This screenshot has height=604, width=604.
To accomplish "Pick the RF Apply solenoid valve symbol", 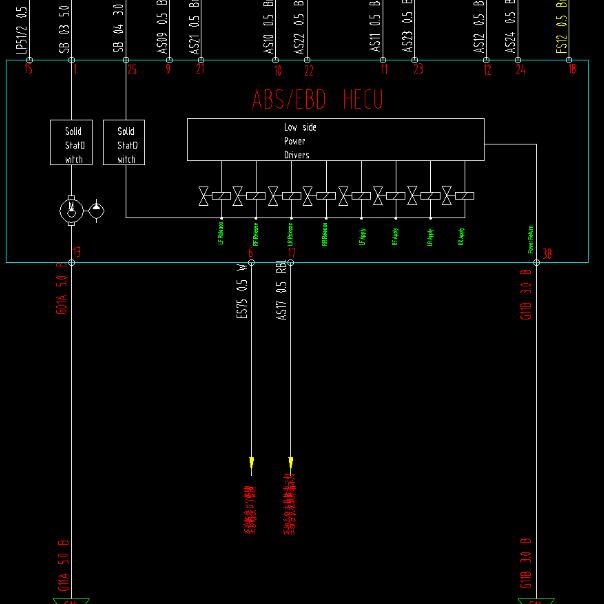I will coord(389,196).
